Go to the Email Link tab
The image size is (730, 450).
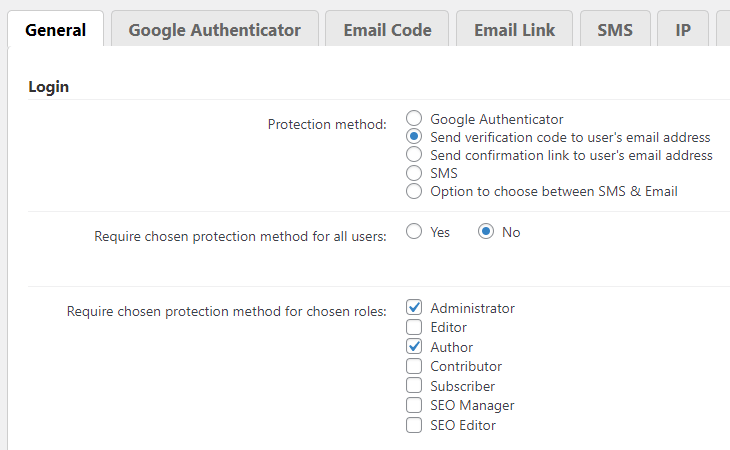(513, 30)
